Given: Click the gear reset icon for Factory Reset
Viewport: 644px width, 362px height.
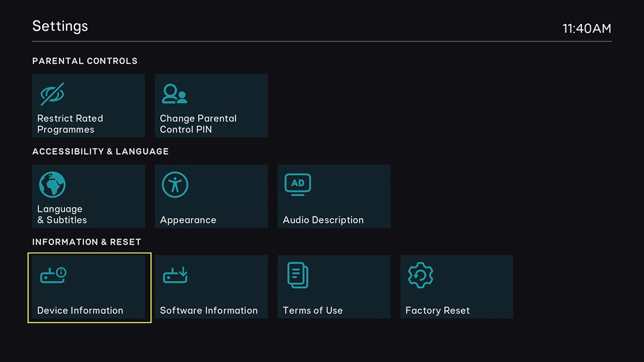Looking at the screenshot, I should click(x=420, y=276).
